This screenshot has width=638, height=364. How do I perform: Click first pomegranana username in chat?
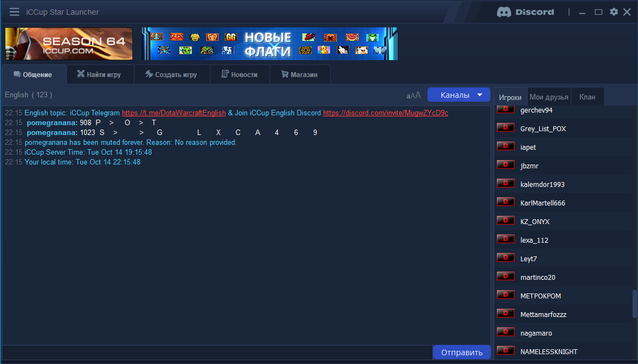click(52, 122)
